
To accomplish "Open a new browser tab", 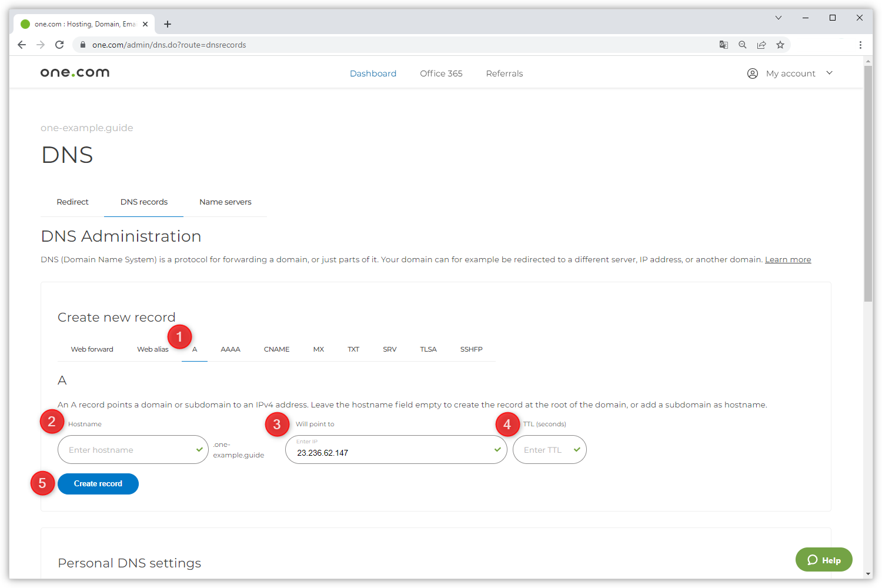I will click(168, 24).
